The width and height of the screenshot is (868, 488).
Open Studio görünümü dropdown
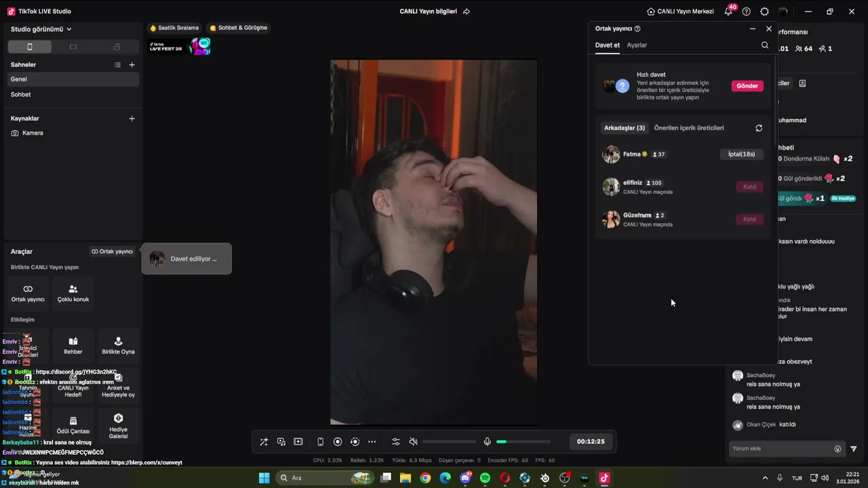point(41,29)
